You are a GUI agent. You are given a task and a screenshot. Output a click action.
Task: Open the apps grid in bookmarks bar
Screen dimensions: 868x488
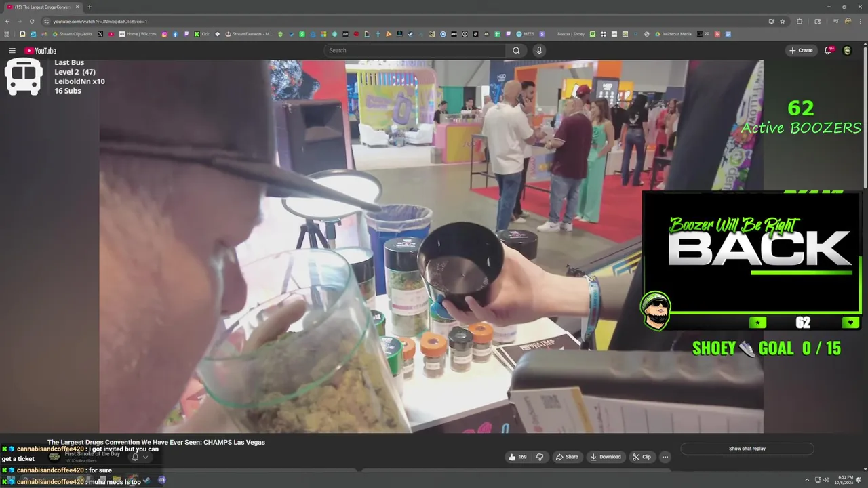coord(7,34)
